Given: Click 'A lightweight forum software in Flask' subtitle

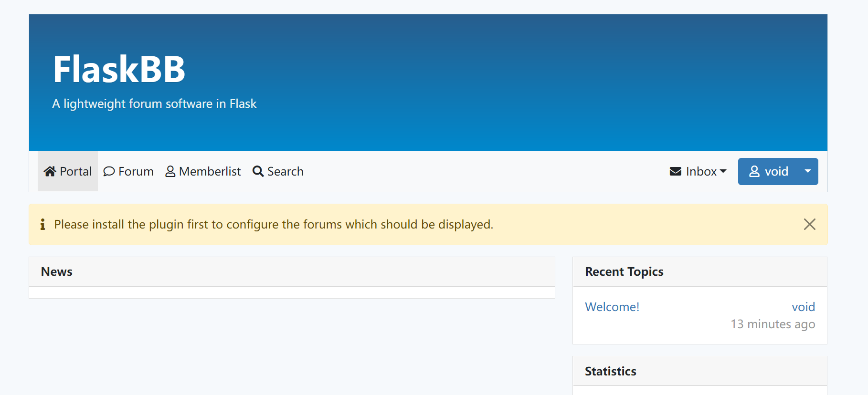Looking at the screenshot, I should [x=154, y=104].
